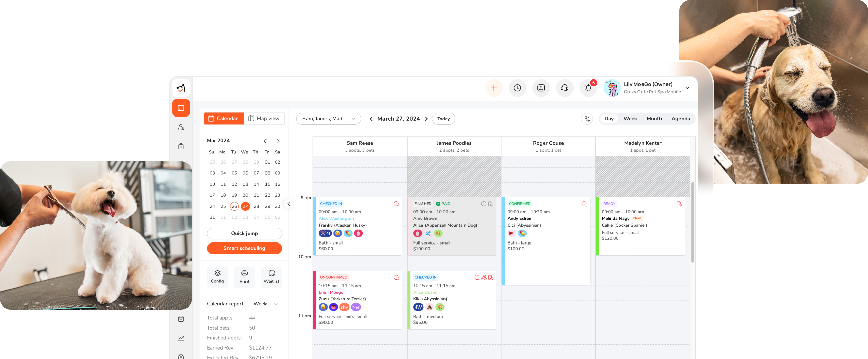Image resolution: width=868 pixels, height=359 pixels.
Task: Open the Waitlist panel
Action: [272, 277]
